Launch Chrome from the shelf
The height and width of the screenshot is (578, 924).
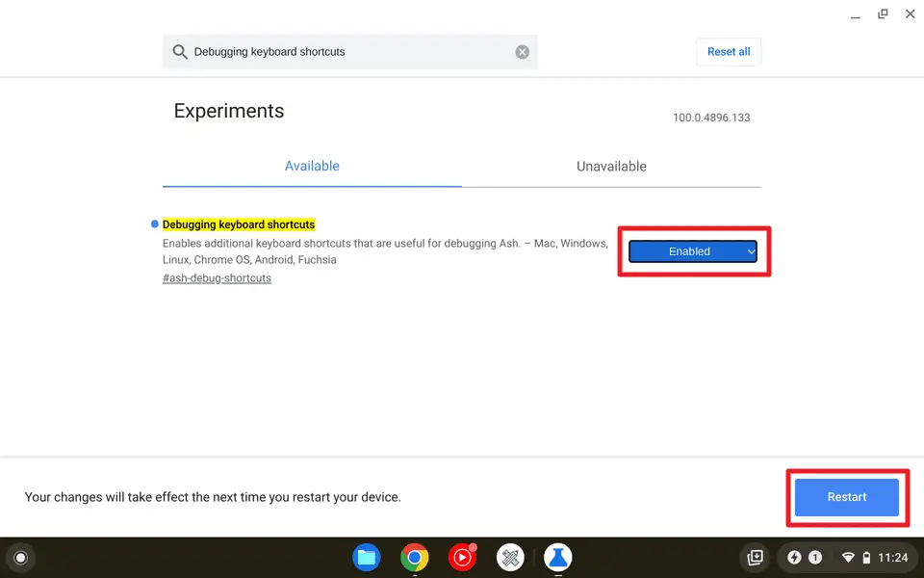click(414, 558)
